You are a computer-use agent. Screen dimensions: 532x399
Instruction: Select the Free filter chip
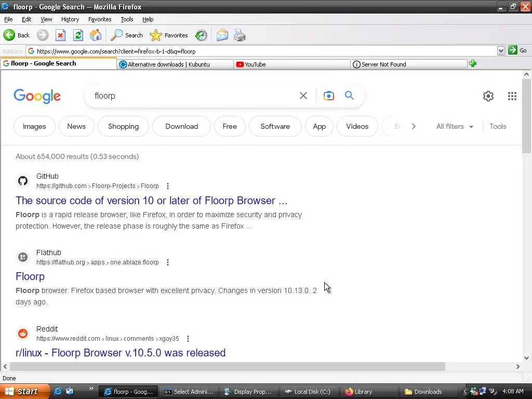230,126
